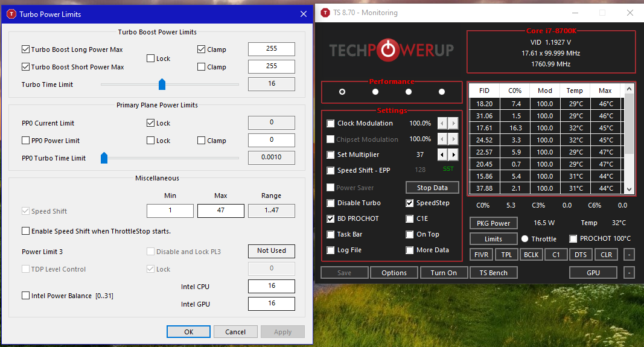Viewport: 644px width, 347px height.
Task: Click the Turbo Boost Long Power value field
Action: point(272,49)
